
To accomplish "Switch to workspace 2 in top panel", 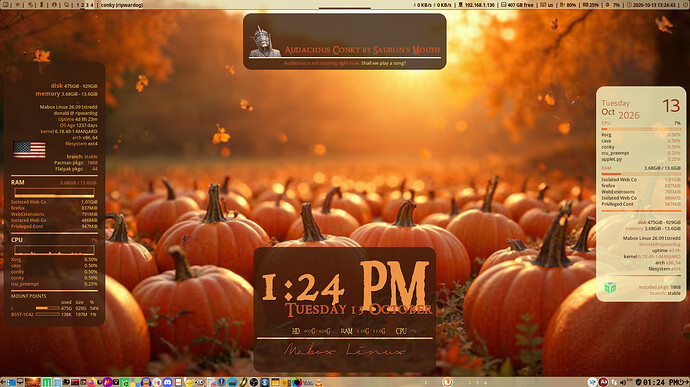I will pyautogui.click(x=82, y=5).
